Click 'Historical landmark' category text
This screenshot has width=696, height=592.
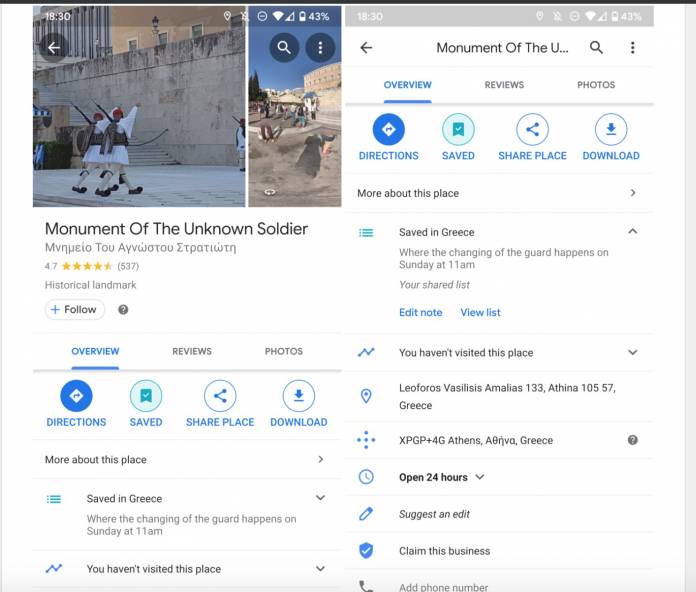[91, 285]
